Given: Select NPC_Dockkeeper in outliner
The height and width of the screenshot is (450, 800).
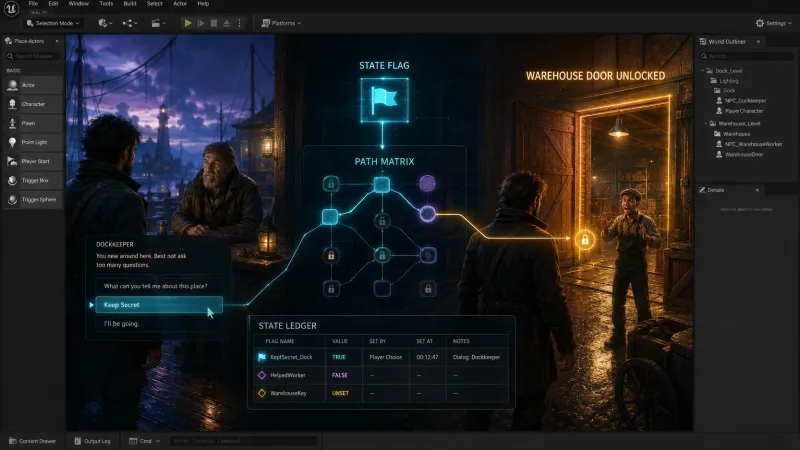Looking at the screenshot, I should point(741,101).
